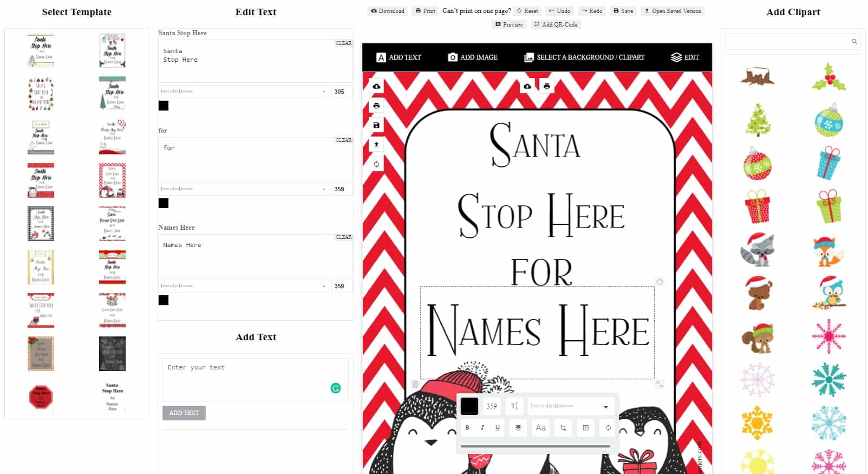This screenshot has width=868, height=474.
Task: Open the font dropdown for Names Here
Action: point(243,286)
